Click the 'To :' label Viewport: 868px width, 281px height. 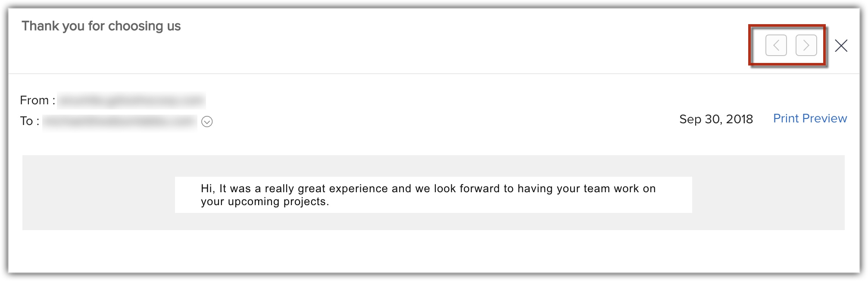click(29, 121)
